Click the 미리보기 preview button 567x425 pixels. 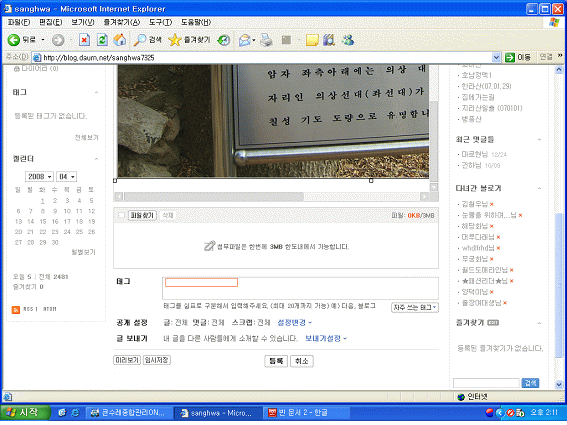coord(127,360)
